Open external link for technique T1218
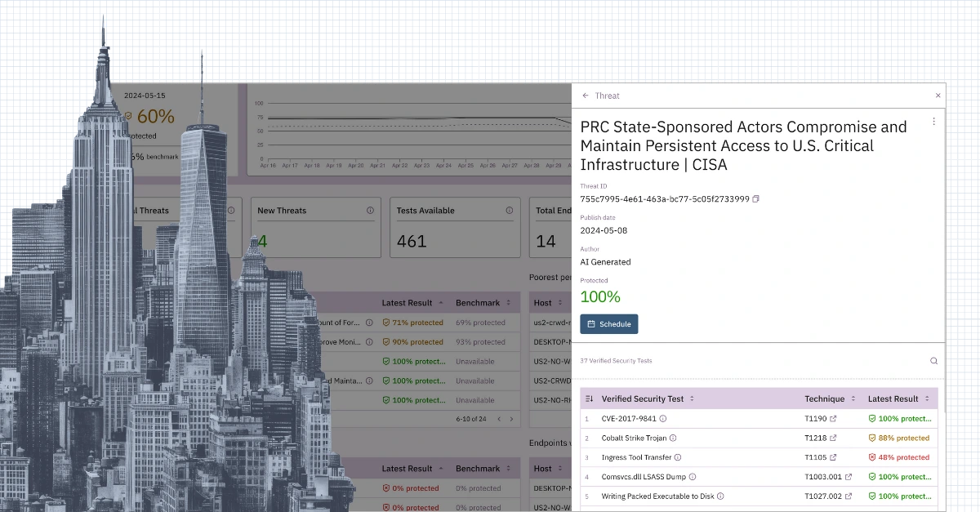Screen dimensions: 980x512 (833, 438)
